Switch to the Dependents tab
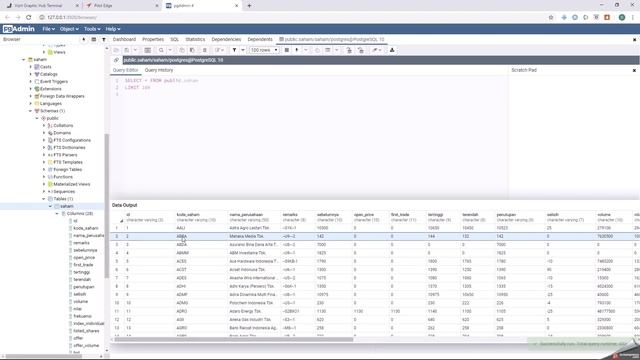 point(260,40)
